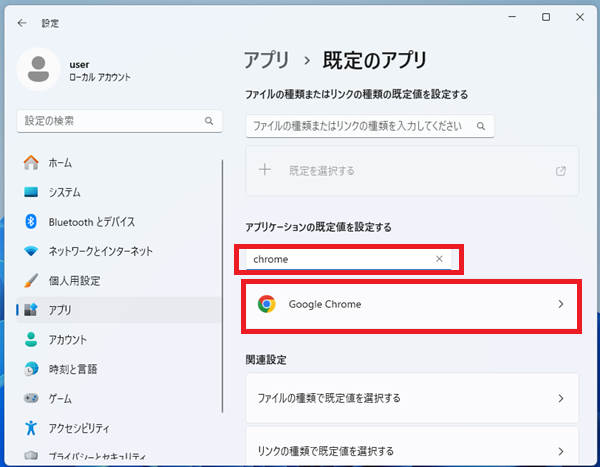600x467 pixels.
Task: Click the plus icon beside 既定を選択する
Action: (265, 170)
